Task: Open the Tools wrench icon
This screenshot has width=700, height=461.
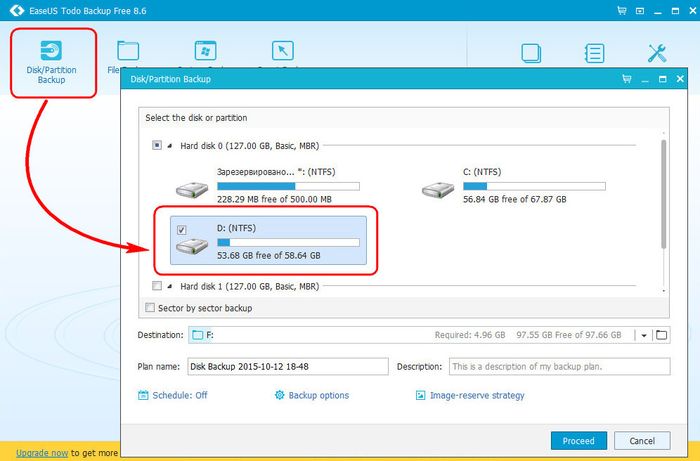Action: (657, 53)
